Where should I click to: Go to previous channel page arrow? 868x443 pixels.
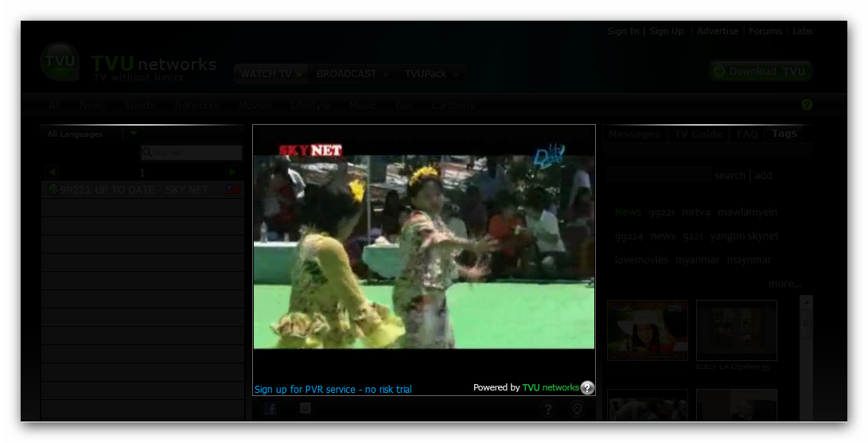[x=52, y=172]
